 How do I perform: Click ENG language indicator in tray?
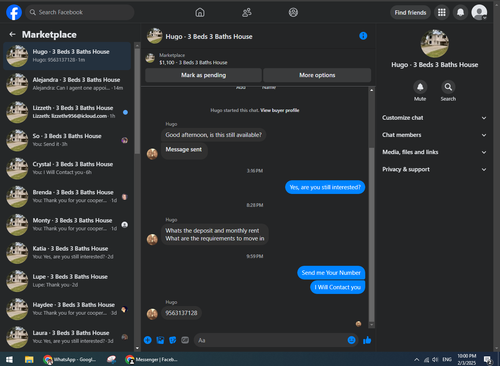click(x=447, y=359)
